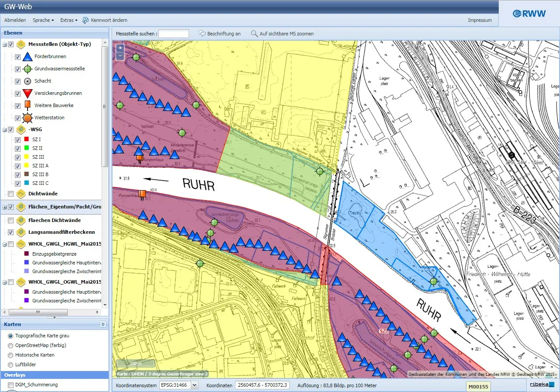This screenshot has width=560, height=392.
Task: Toggle the SZ III C zone checkbox
Action: tap(17, 184)
